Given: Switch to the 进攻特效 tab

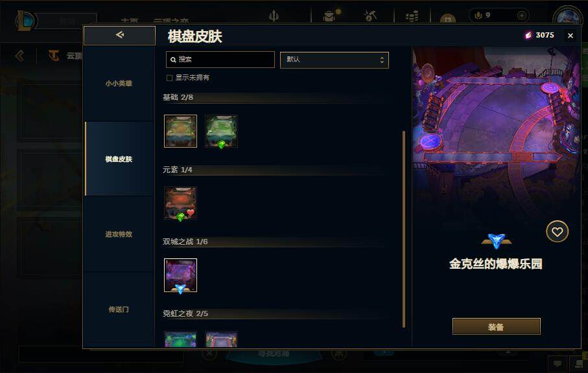Looking at the screenshot, I should [119, 234].
